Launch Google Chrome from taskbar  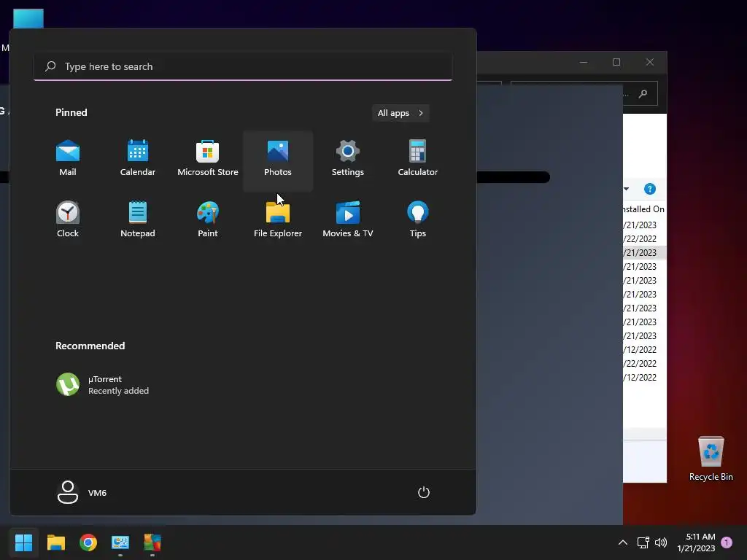[x=88, y=542]
